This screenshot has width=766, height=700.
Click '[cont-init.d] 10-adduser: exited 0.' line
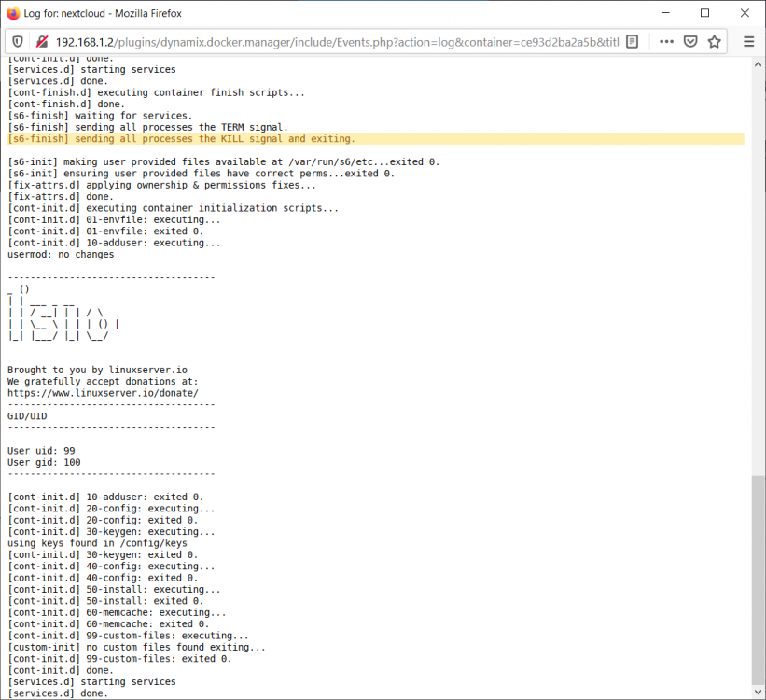(105, 497)
